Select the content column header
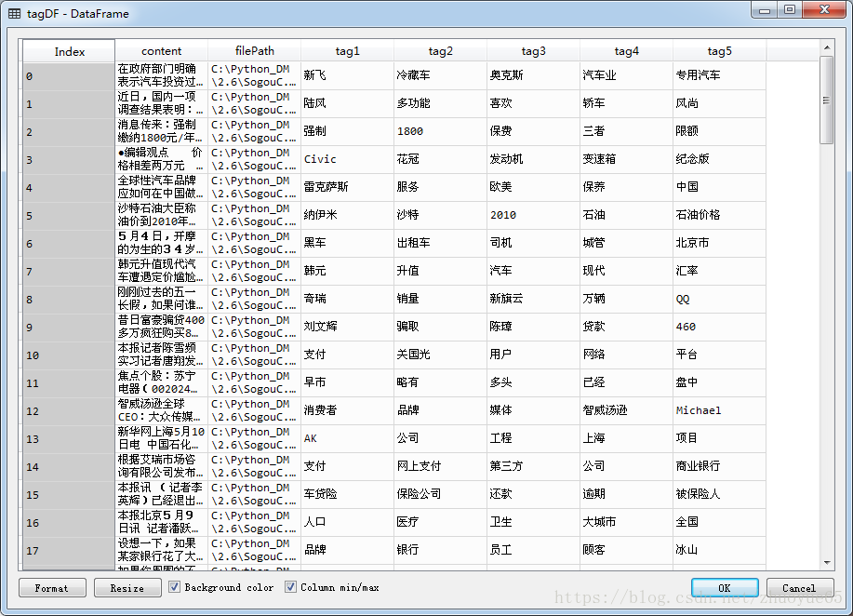853x616 pixels. tap(162, 51)
